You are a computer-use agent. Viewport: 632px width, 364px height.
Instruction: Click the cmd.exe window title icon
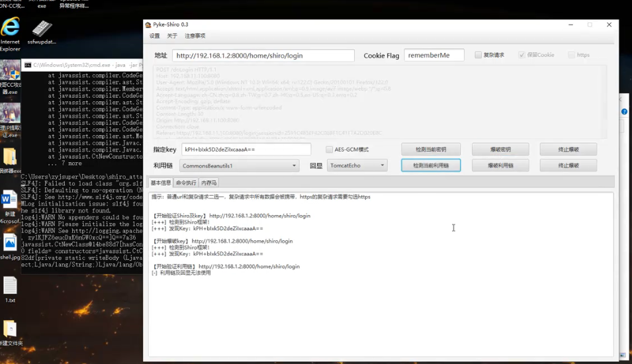pos(28,65)
